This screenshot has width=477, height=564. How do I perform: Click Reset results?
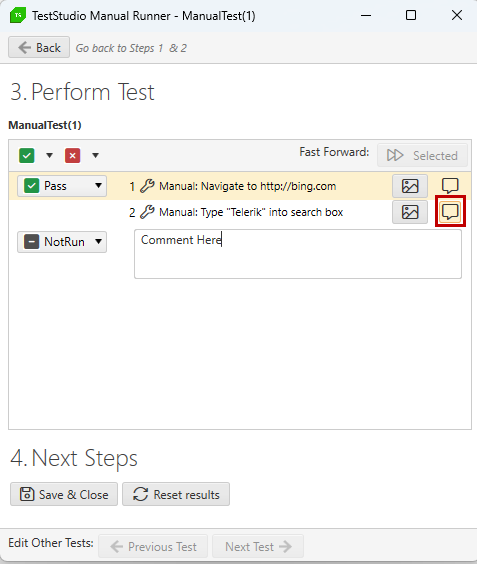click(x=176, y=494)
